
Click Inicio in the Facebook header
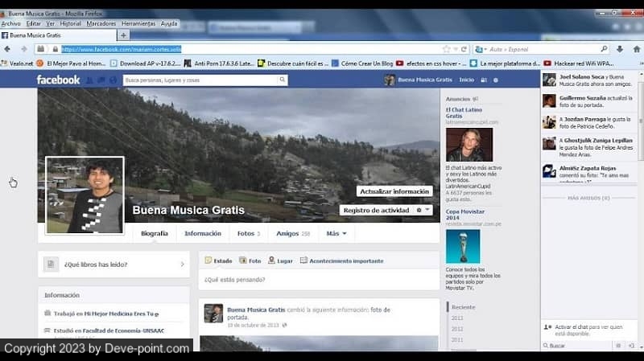coord(467,80)
